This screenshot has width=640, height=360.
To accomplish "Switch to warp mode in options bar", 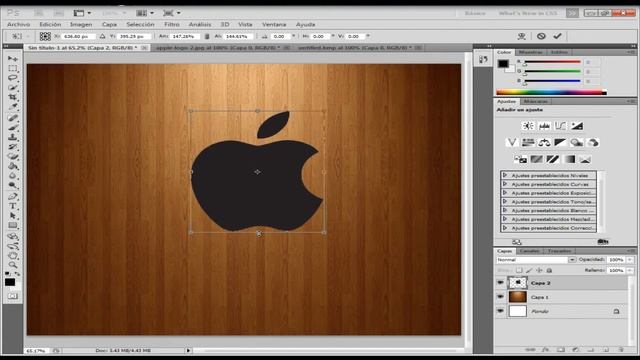I will tap(522, 36).
